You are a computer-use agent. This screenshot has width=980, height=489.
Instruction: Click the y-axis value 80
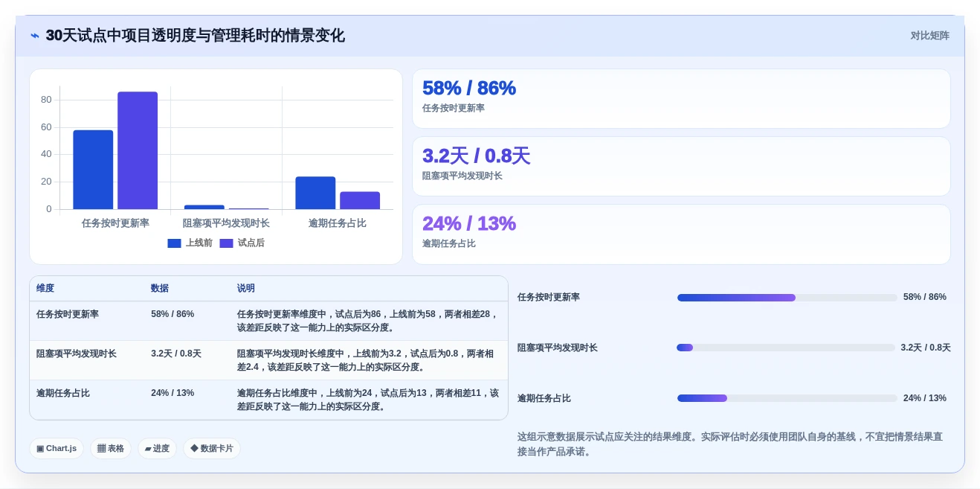pyautogui.click(x=46, y=100)
